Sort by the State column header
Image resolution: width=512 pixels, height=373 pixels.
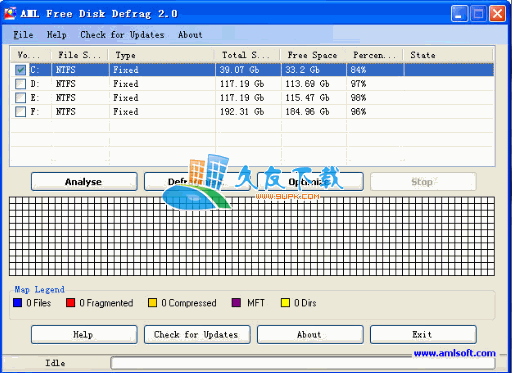click(x=448, y=55)
